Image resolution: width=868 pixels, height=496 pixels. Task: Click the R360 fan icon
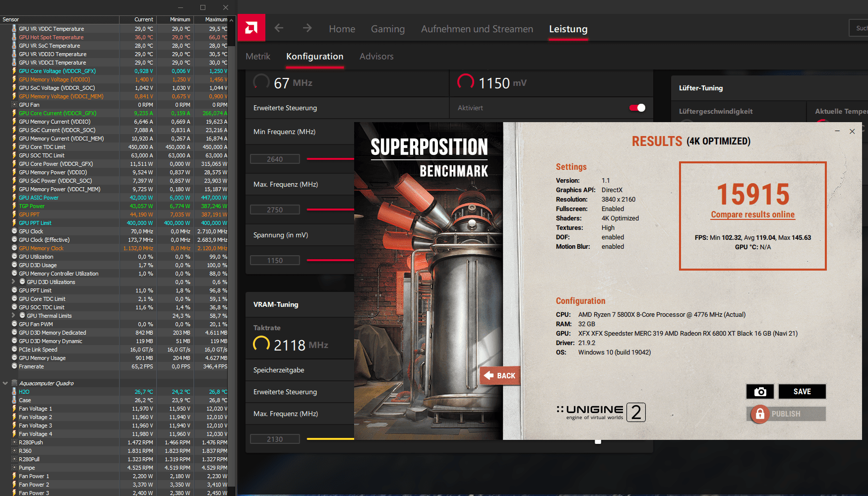pyautogui.click(x=14, y=451)
